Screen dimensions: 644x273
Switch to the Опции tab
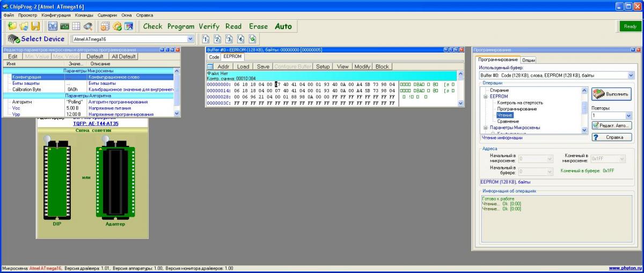click(529, 60)
